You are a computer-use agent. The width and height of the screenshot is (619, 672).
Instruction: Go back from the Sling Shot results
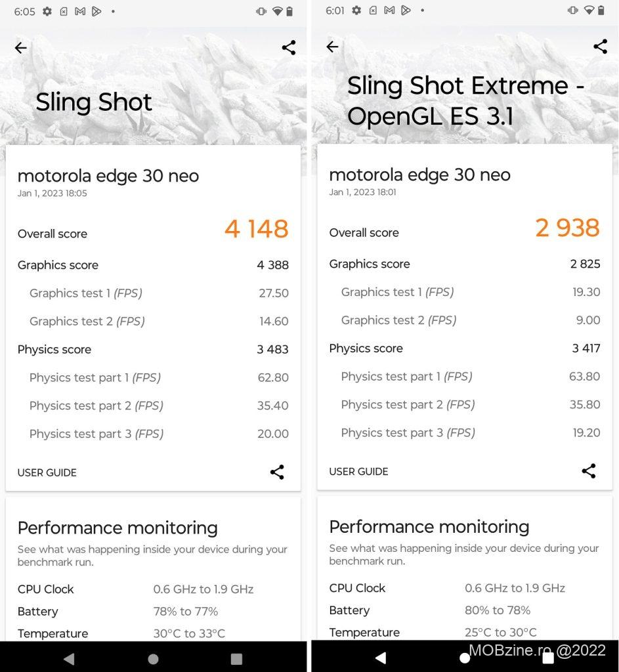pos(21,48)
